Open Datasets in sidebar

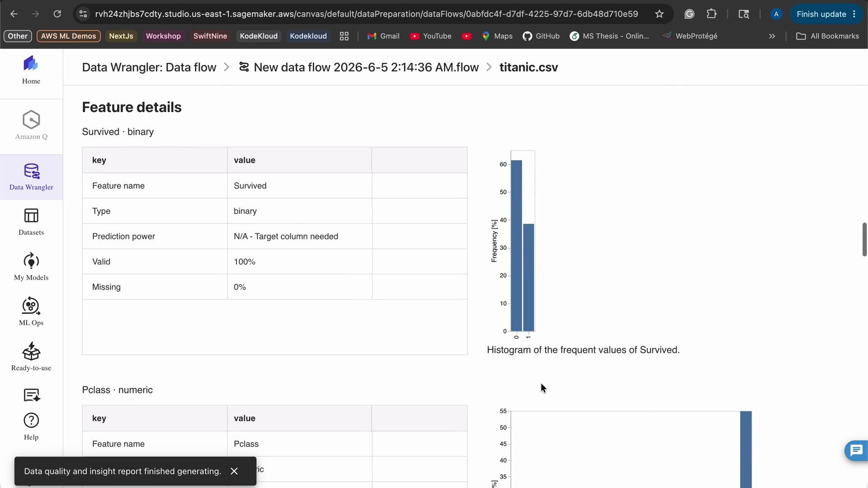pyautogui.click(x=31, y=222)
